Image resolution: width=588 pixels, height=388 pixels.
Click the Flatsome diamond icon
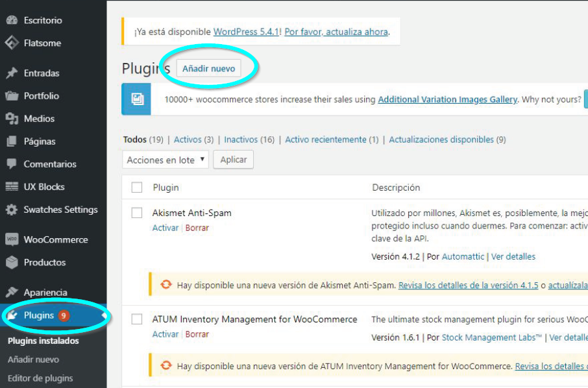12,43
